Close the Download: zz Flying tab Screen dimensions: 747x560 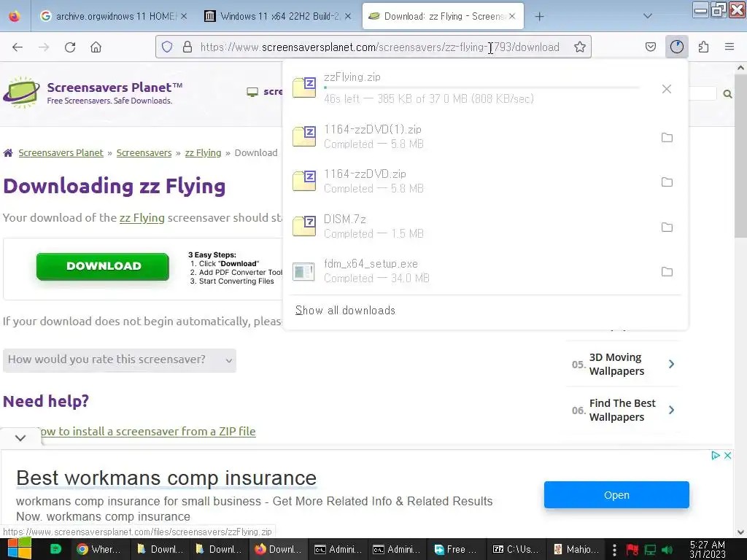tap(512, 16)
